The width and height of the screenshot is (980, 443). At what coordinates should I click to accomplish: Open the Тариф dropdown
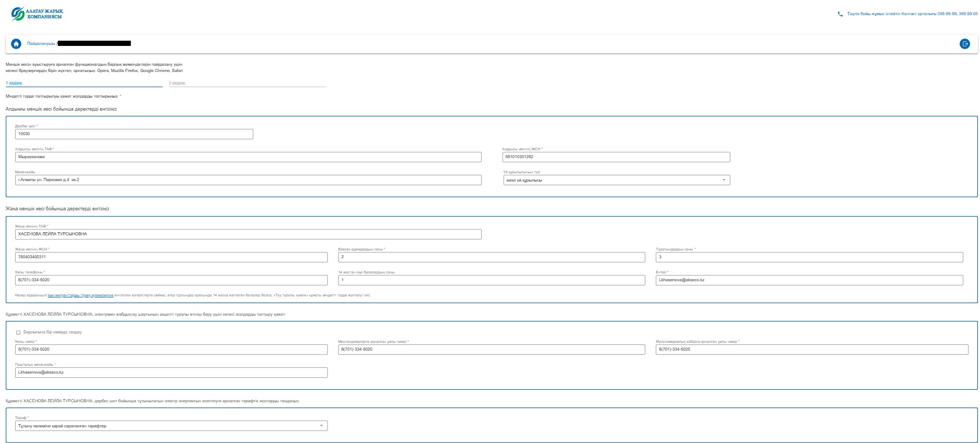171,426
